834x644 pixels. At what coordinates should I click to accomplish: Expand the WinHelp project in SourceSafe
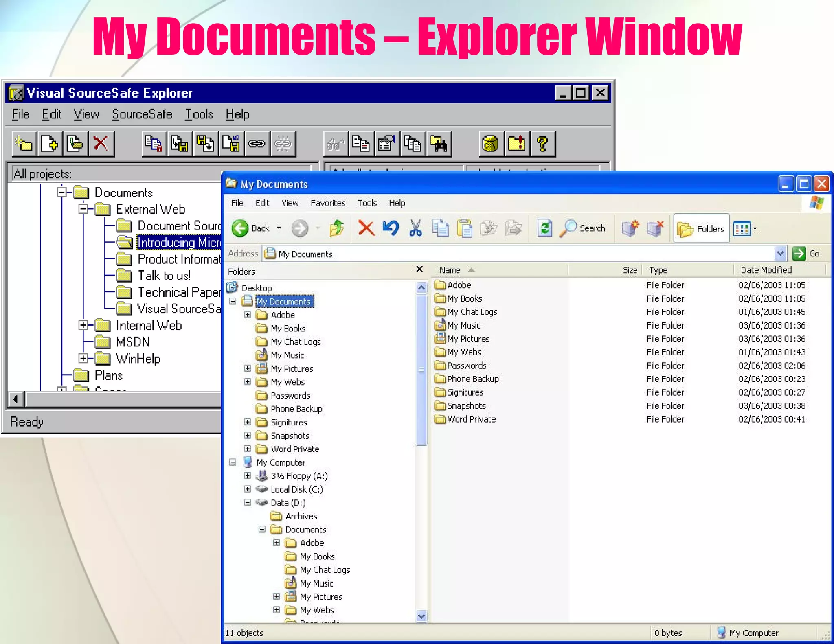[x=83, y=359]
